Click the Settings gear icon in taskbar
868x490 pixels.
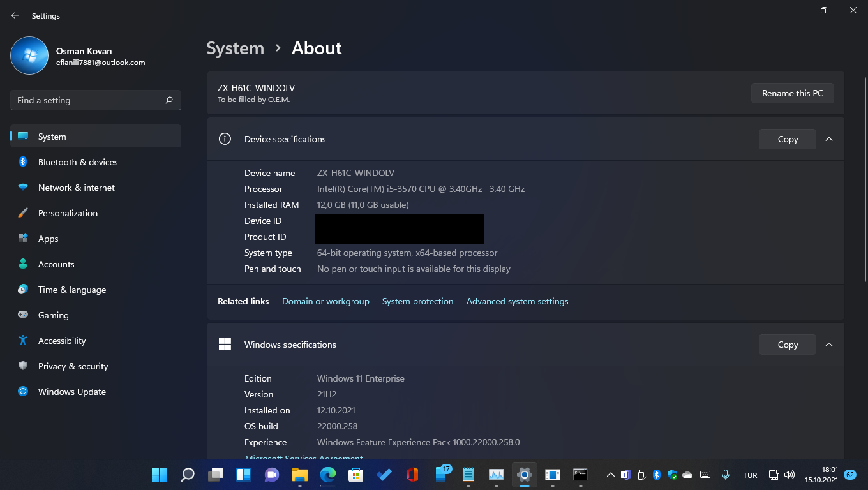pyautogui.click(x=525, y=475)
